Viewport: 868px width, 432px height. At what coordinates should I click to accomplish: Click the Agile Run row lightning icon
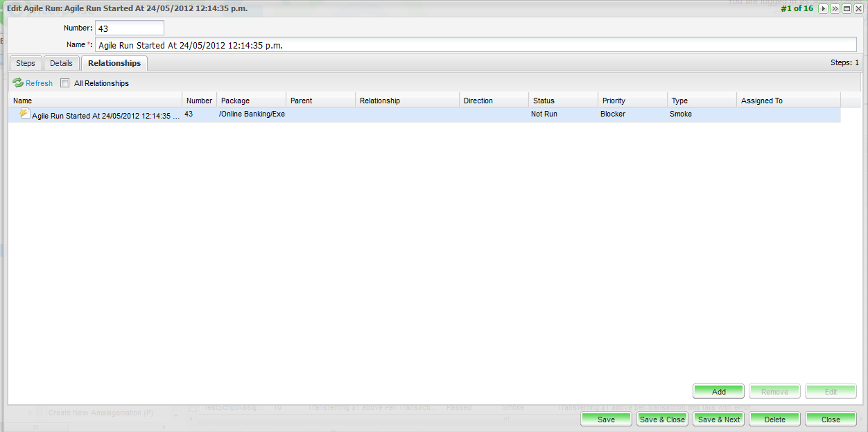click(25, 114)
